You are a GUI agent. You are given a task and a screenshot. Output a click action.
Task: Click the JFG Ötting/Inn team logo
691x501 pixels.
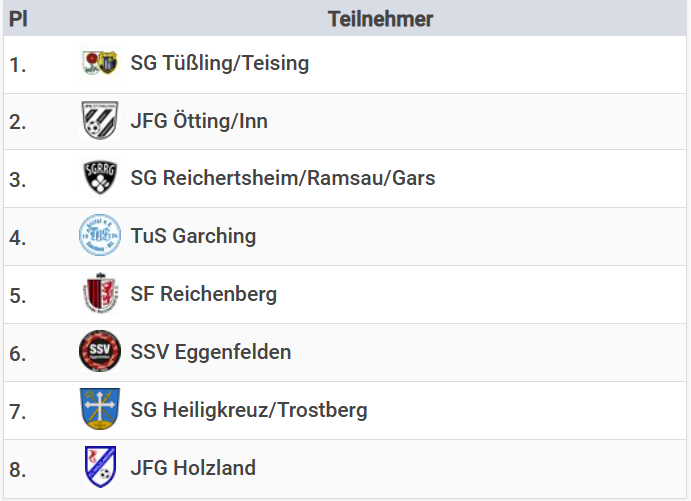100,121
